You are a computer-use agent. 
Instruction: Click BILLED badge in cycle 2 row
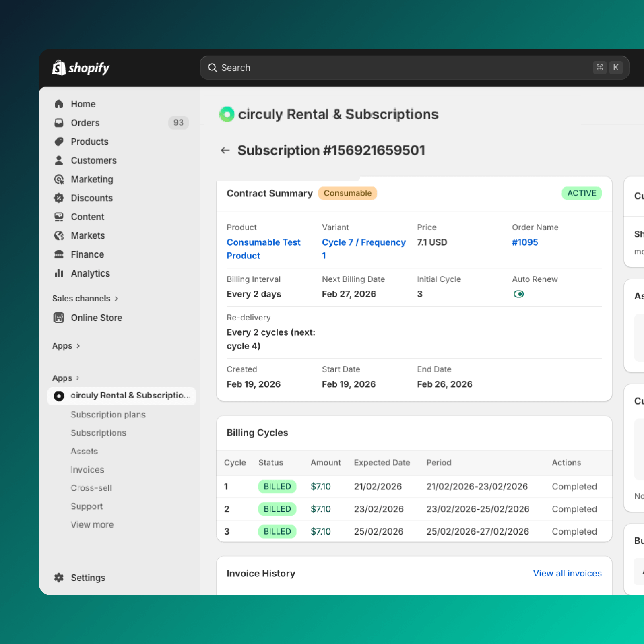pyautogui.click(x=277, y=509)
